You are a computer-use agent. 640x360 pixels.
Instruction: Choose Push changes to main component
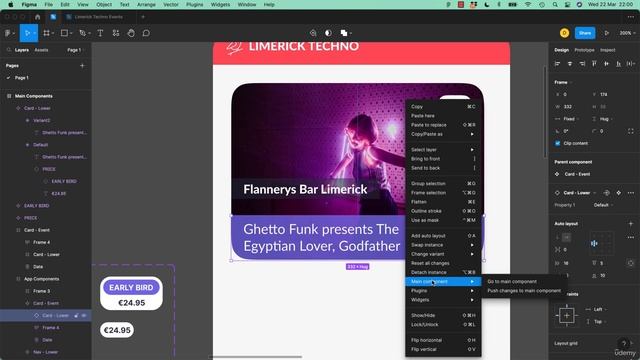pos(524,291)
